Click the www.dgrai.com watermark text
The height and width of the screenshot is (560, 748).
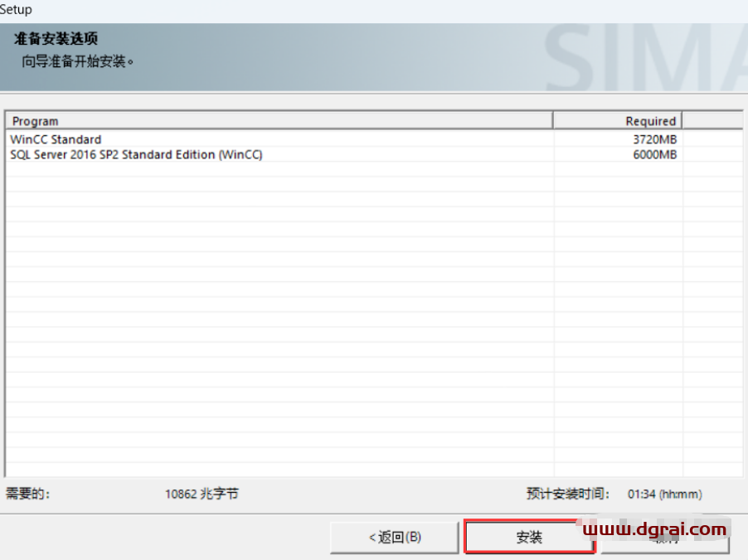click(x=654, y=528)
